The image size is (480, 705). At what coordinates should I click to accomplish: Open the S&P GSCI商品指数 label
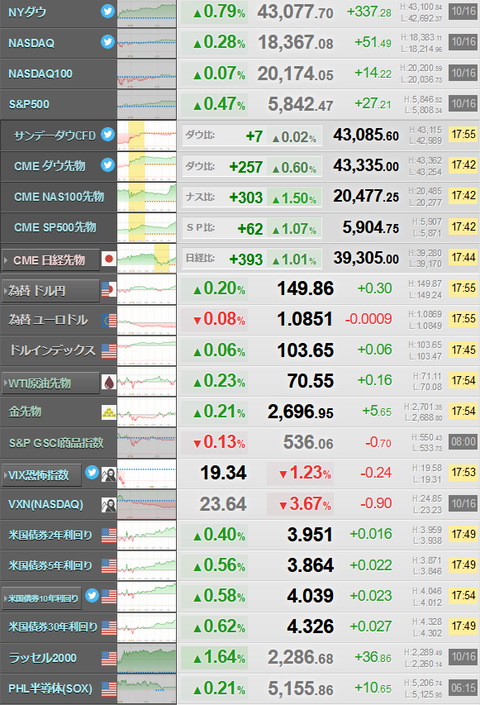(x=56, y=443)
